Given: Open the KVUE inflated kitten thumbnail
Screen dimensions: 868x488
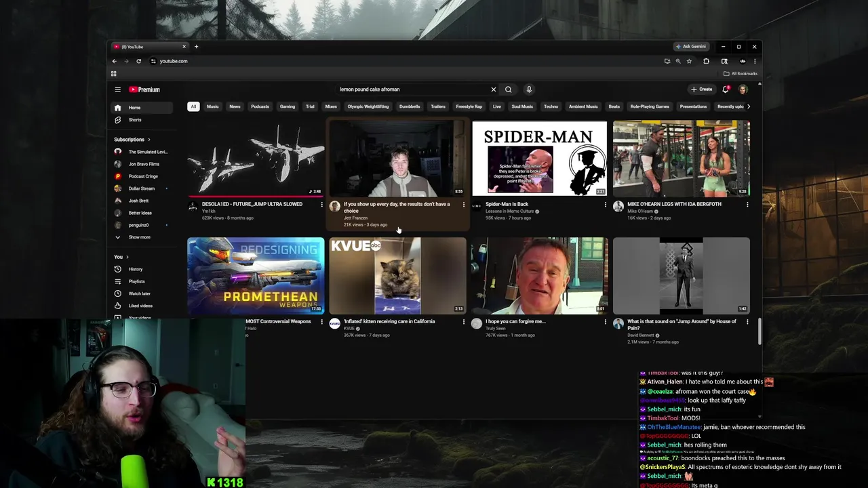Looking at the screenshot, I should (397, 276).
